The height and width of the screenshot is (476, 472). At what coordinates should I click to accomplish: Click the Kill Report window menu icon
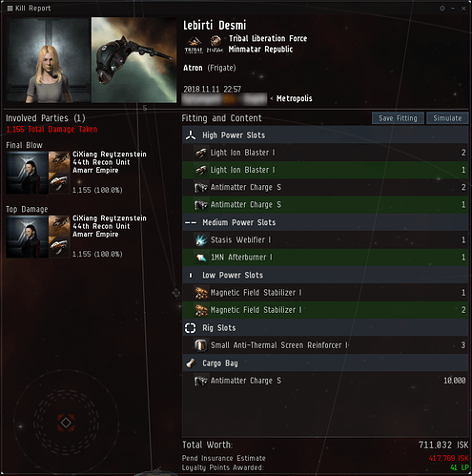[x=10, y=9]
